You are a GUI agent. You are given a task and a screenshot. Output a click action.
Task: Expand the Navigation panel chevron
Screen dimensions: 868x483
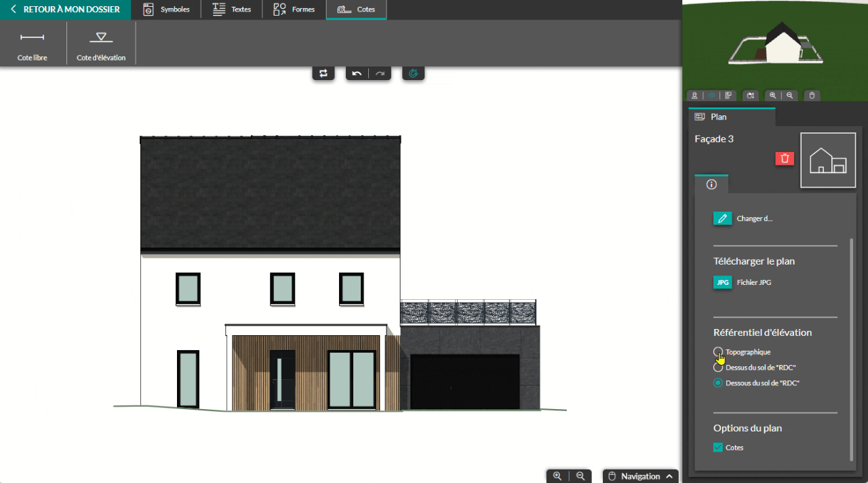[669, 476]
